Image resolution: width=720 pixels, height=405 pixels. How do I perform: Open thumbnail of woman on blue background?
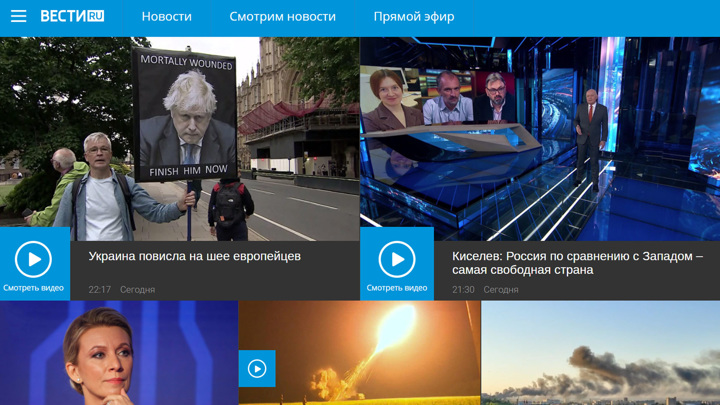pos(118,355)
